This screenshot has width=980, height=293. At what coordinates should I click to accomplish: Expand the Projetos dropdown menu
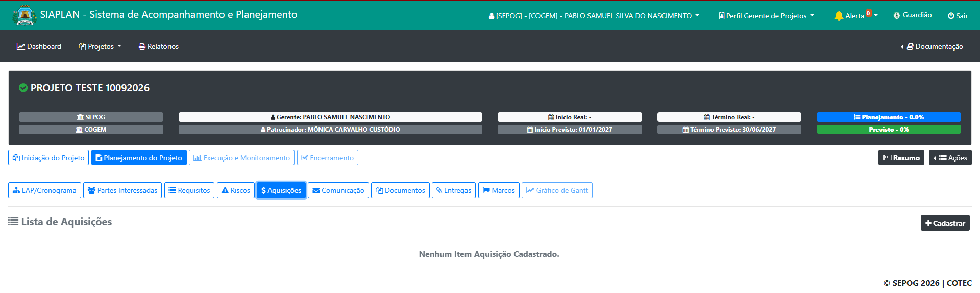click(x=100, y=46)
